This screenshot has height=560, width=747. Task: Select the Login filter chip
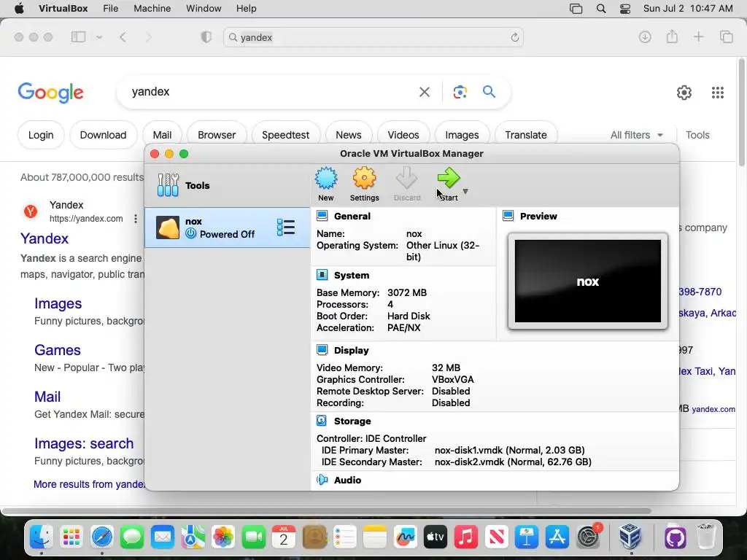41,135
